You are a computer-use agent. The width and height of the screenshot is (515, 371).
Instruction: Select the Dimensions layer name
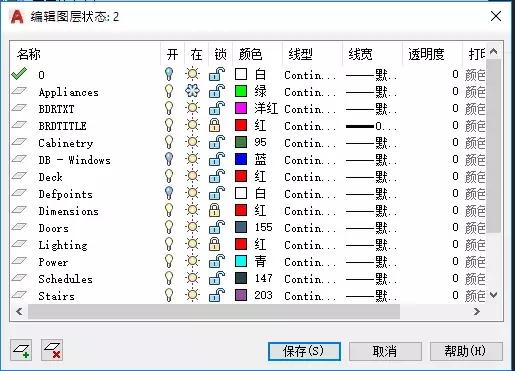pyautogui.click(x=69, y=211)
